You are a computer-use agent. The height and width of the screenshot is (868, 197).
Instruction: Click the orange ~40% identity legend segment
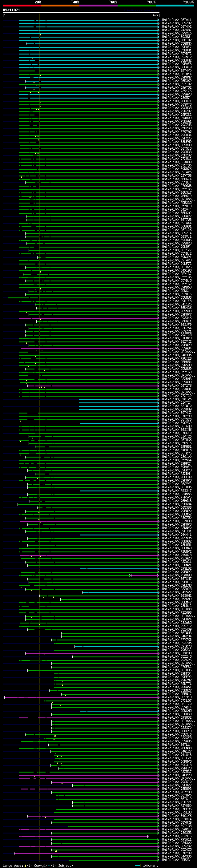(x=60, y=6)
